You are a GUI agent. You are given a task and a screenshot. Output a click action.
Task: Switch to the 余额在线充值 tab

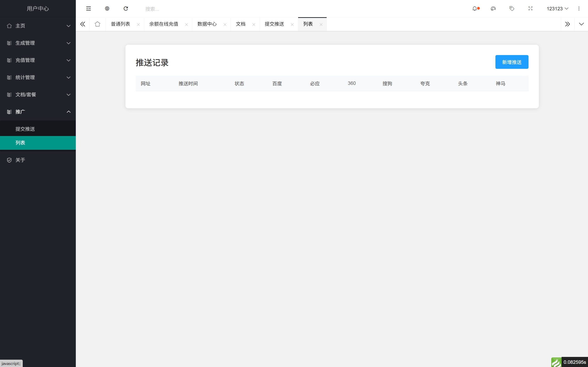tap(164, 24)
